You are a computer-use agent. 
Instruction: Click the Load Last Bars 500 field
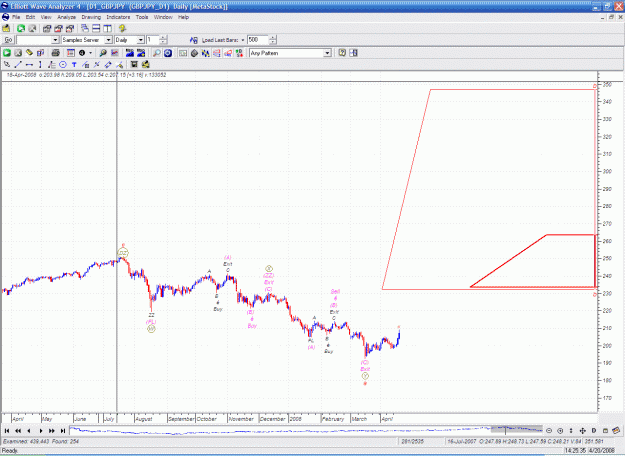(x=258, y=40)
